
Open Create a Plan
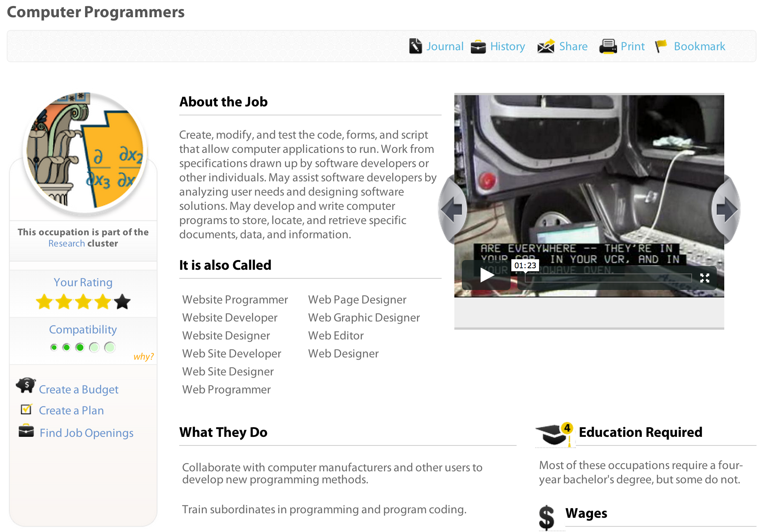[71, 410]
